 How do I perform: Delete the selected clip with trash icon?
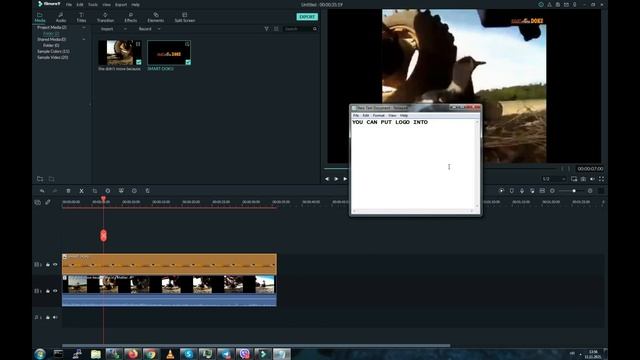click(x=68, y=191)
